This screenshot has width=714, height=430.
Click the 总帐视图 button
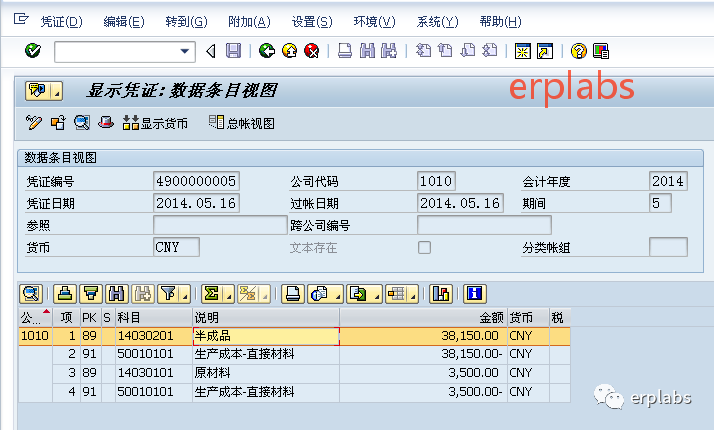242,123
